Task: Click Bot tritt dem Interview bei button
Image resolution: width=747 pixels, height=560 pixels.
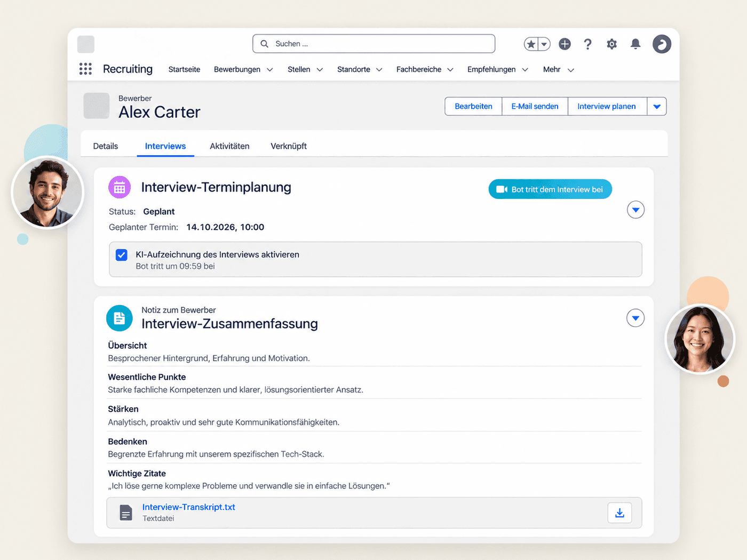Action: [x=550, y=189]
